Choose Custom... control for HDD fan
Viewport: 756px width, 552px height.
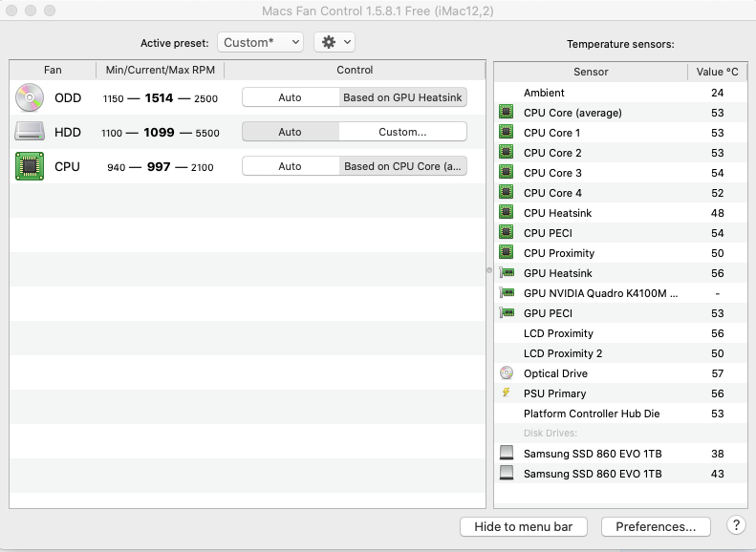(x=402, y=132)
